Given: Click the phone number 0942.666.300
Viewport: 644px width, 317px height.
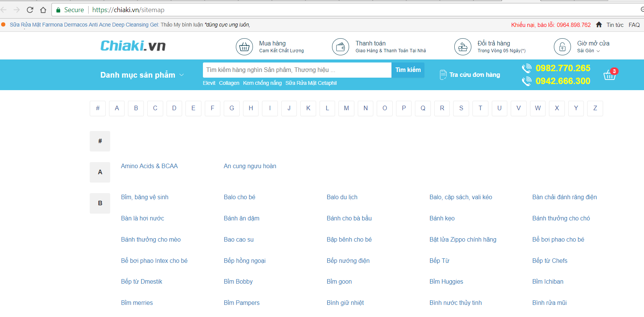Looking at the screenshot, I should [563, 81].
